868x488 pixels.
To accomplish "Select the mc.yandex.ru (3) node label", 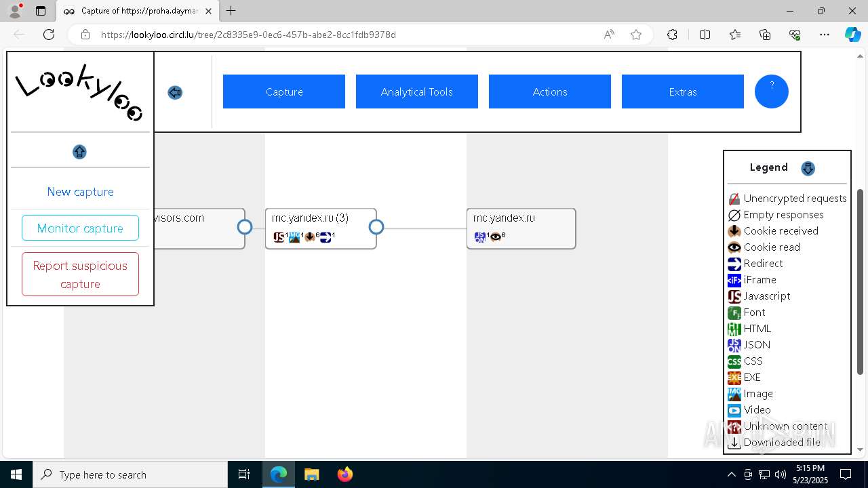I will click(310, 218).
